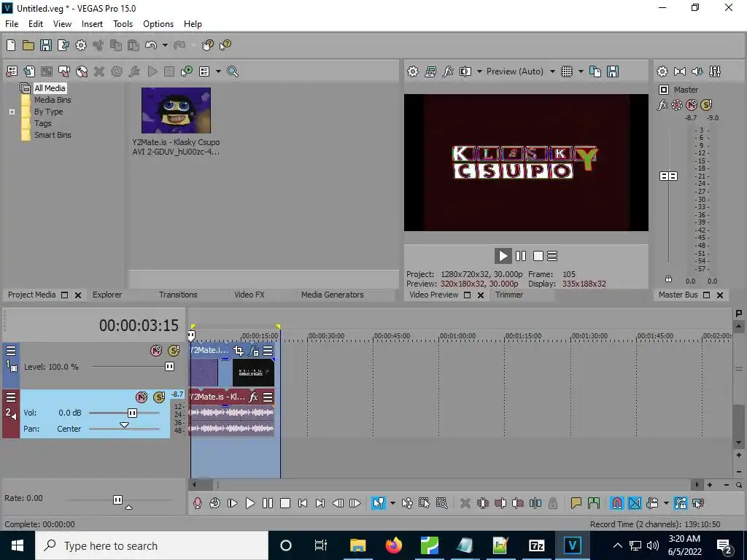Screen dimensions: 747x560
Task: Copy preview snapshot to clipboard icon
Action: pyautogui.click(x=595, y=71)
